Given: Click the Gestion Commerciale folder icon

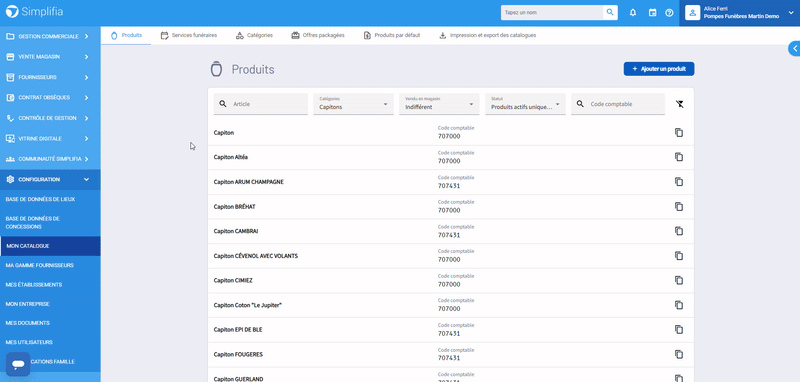Looking at the screenshot, I should click(10, 36).
